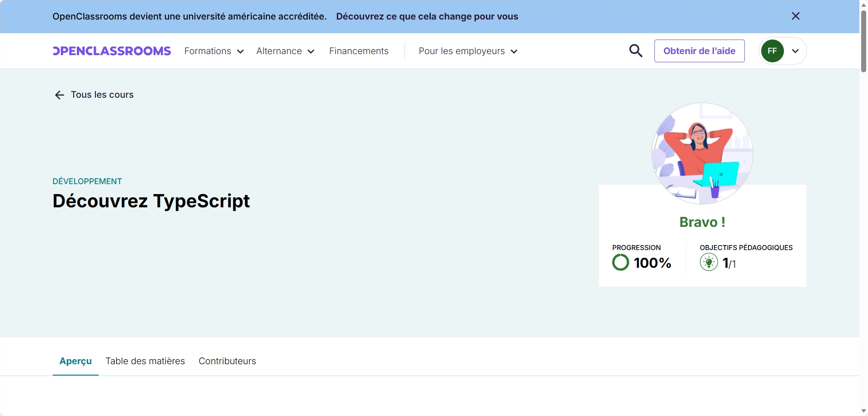This screenshot has height=416, width=868.
Task: Expand the account menu chevron beside FF
Action: point(795,51)
